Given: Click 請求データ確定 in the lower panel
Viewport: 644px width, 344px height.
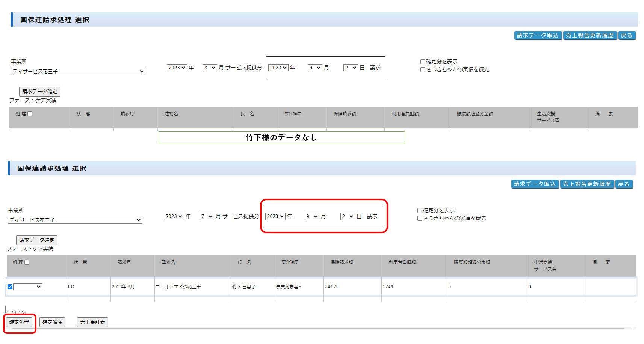Looking at the screenshot, I should coord(37,240).
